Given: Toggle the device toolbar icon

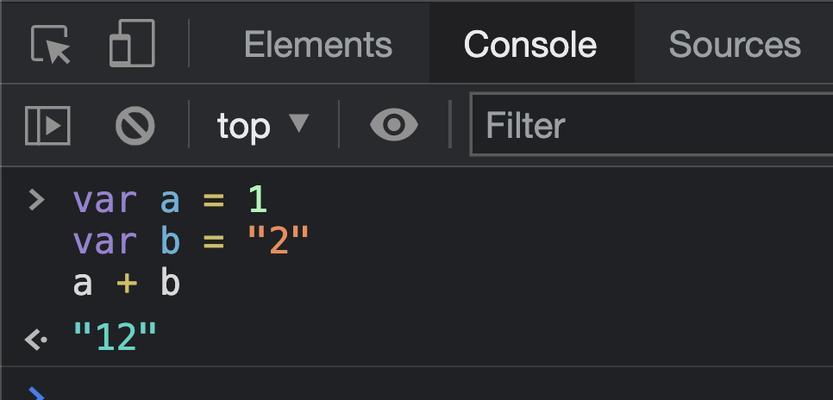Looking at the screenshot, I should [132, 43].
